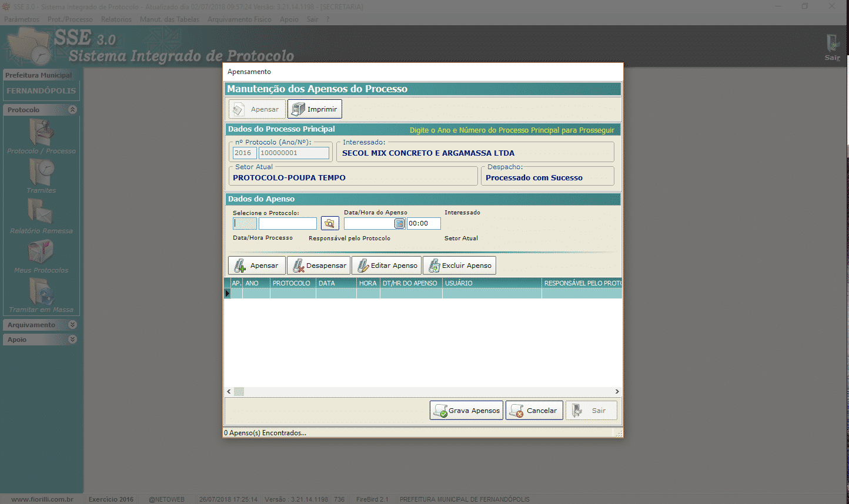Expand the Arquivamento sidebar section
The width and height of the screenshot is (849, 504).
(x=72, y=325)
